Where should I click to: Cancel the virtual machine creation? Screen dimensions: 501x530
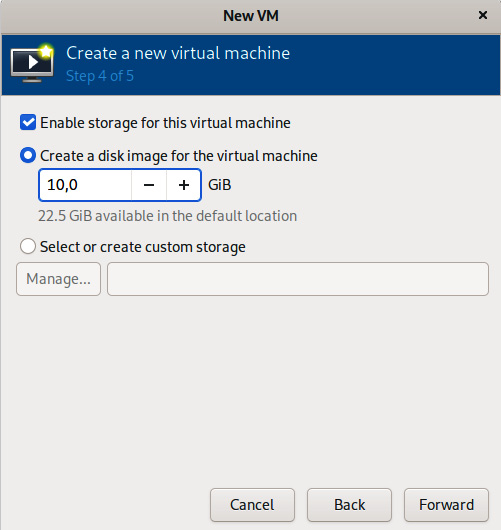(x=252, y=505)
